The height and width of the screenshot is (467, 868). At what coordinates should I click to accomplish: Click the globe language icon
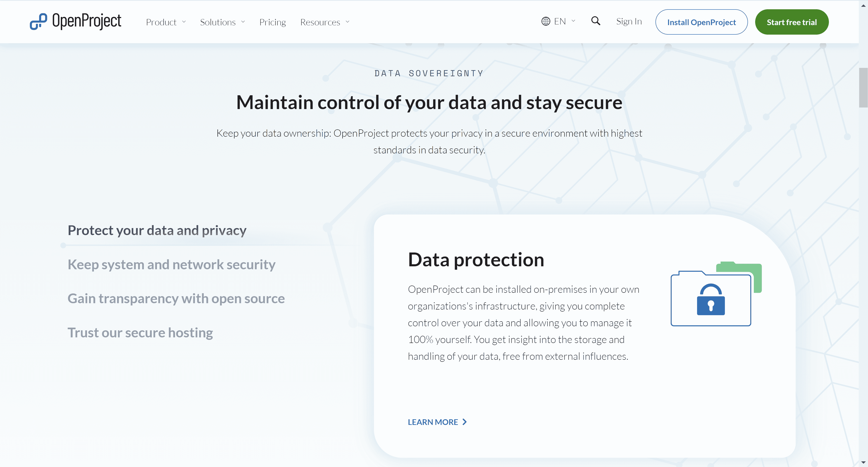pyautogui.click(x=546, y=21)
